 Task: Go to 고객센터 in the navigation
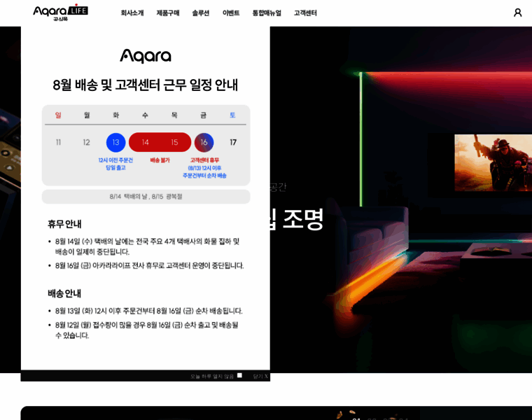(305, 13)
